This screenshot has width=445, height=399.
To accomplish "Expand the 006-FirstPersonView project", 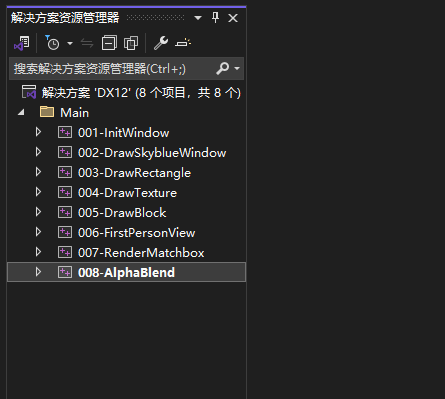I will pyautogui.click(x=38, y=232).
